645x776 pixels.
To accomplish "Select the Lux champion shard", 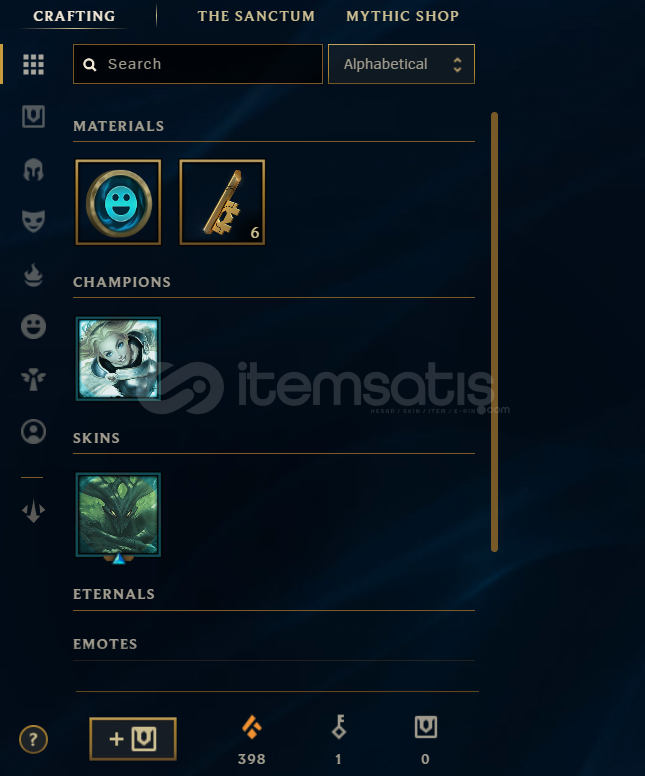I will click(118, 358).
